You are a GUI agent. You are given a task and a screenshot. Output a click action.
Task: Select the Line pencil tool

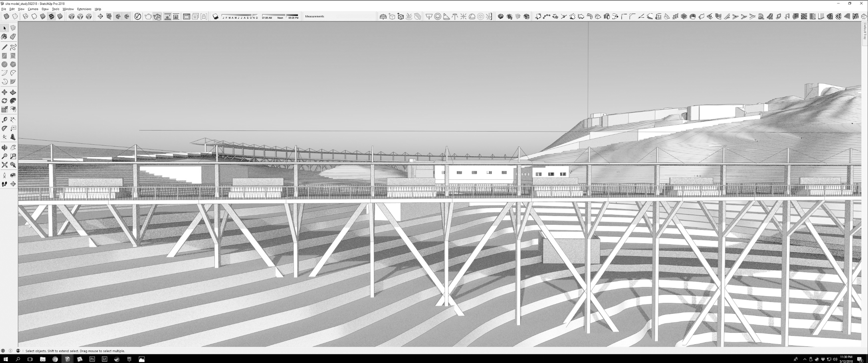click(x=5, y=47)
